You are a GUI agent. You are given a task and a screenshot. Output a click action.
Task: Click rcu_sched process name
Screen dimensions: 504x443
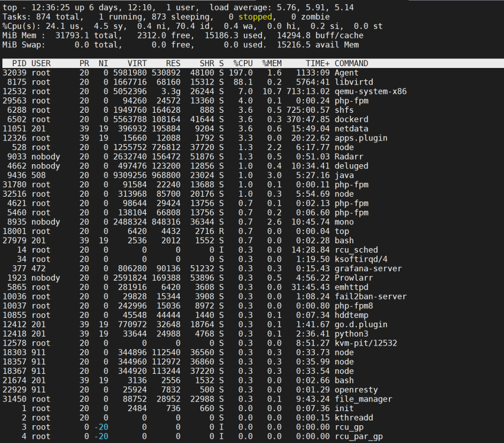pos(356,250)
